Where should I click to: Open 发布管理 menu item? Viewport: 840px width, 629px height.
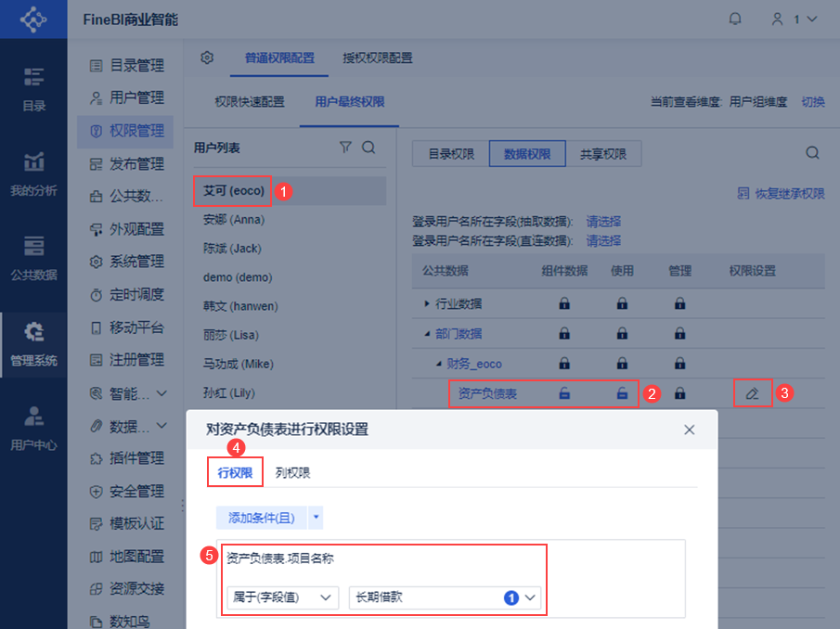point(126,164)
